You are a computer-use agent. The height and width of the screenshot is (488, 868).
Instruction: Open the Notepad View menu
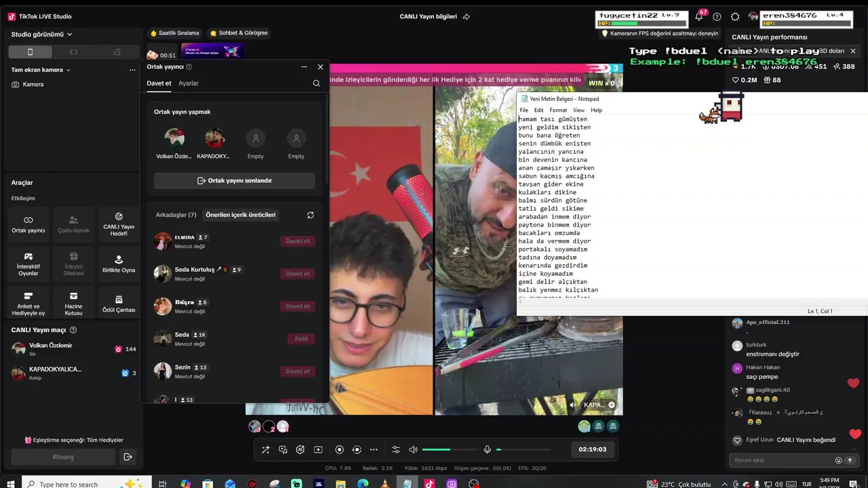pos(578,110)
